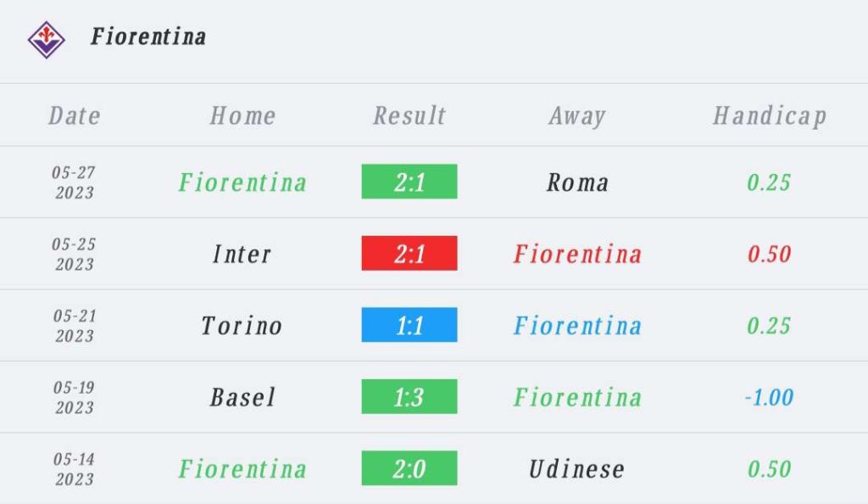The image size is (868, 504).
Task: Select the Away column header
Action: tap(577, 117)
